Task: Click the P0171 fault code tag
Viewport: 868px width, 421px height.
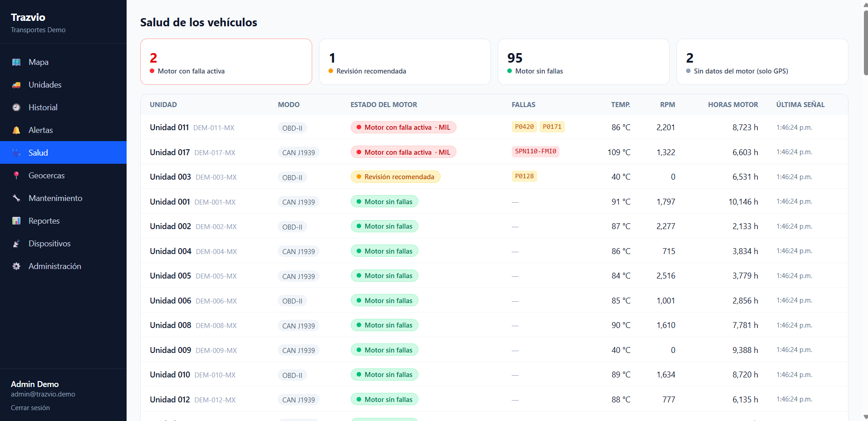Action: click(552, 127)
